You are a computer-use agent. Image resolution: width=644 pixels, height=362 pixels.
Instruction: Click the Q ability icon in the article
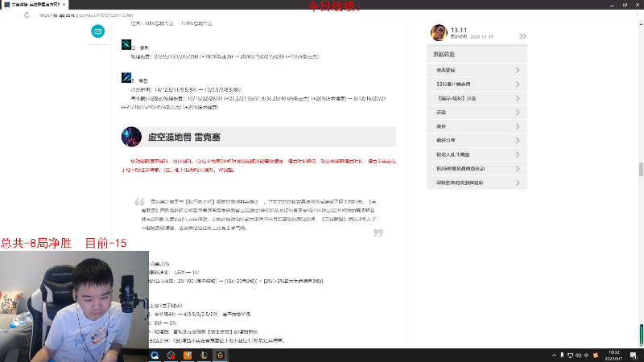click(126, 44)
